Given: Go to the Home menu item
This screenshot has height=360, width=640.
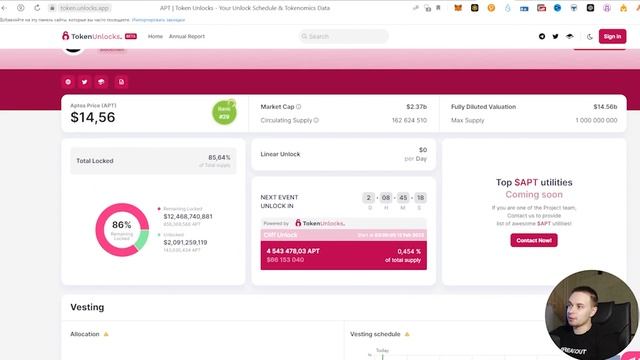Looking at the screenshot, I should (155, 36).
